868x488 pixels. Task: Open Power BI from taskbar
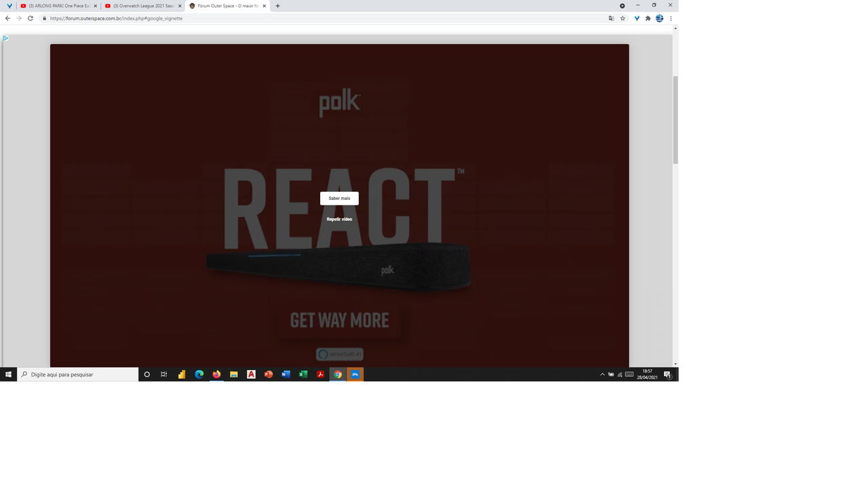coord(182,374)
